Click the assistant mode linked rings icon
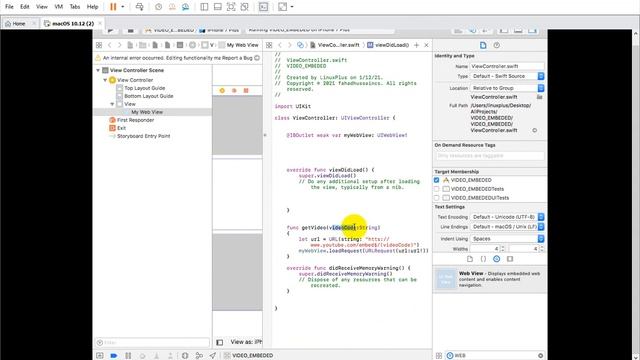 pyautogui.click(x=300, y=45)
